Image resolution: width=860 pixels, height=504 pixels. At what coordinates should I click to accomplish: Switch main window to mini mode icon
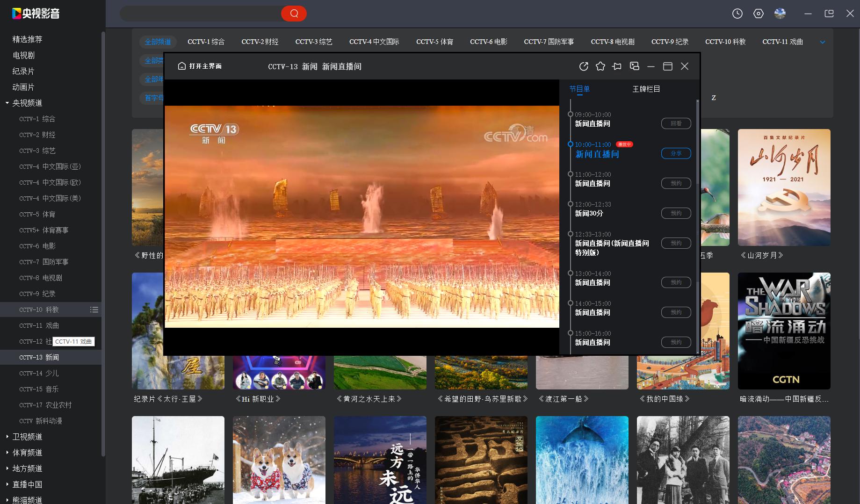point(829,14)
